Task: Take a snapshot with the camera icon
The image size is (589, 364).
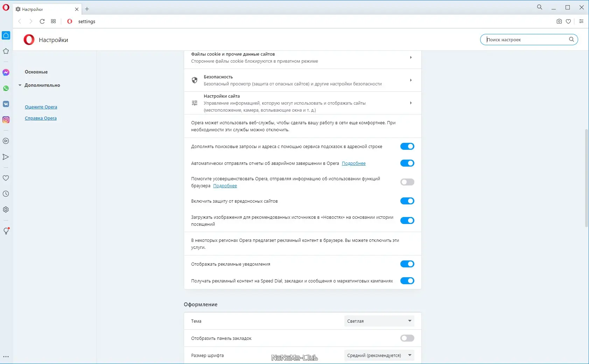Action: point(559,21)
